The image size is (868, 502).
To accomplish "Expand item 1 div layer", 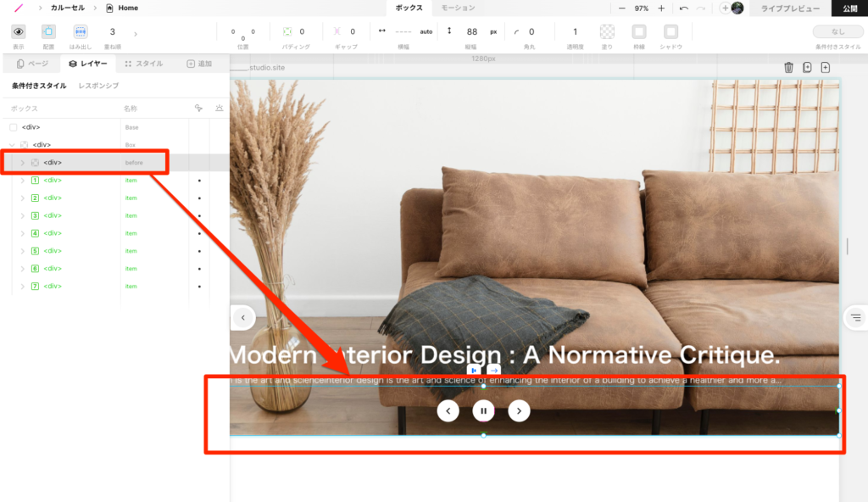I will [x=23, y=181].
